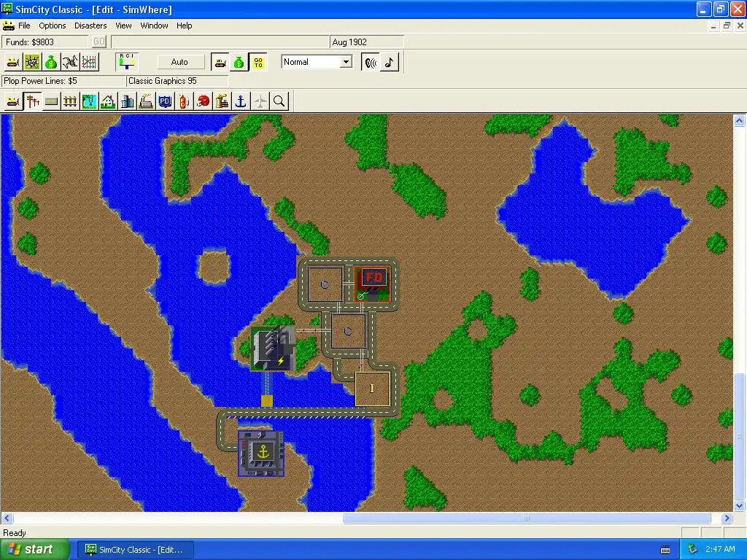This screenshot has height=560, width=747.
Task: Click the 2:47 AM clock
Action: 720,550
